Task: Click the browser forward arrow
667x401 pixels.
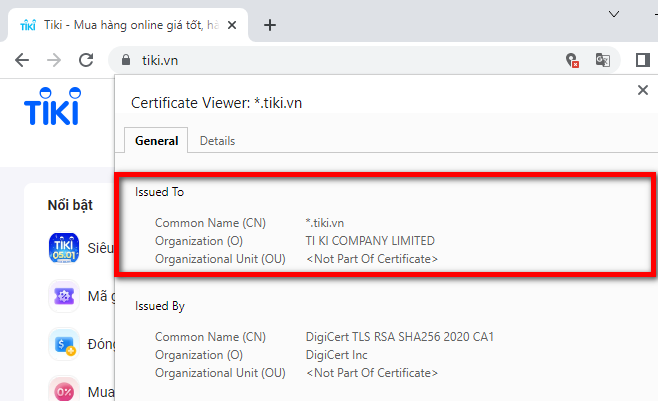Action: point(54,60)
